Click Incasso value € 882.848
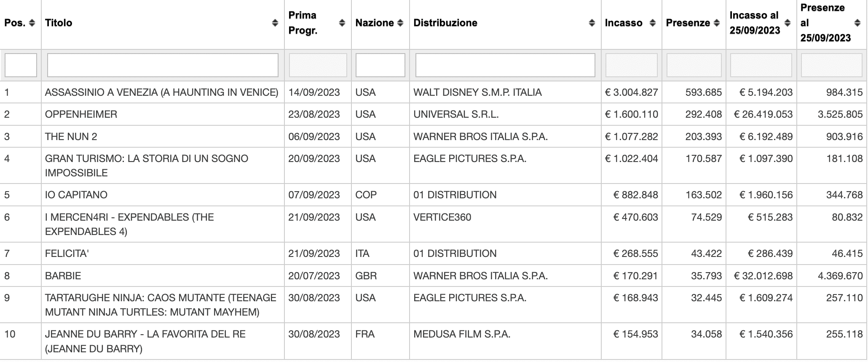Screen dimensions: 868x362 [x=635, y=195]
